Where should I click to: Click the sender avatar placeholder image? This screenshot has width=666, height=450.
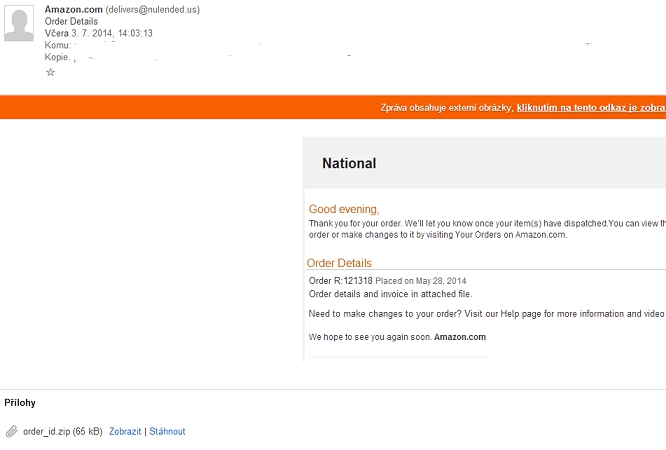pyautogui.click(x=19, y=23)
